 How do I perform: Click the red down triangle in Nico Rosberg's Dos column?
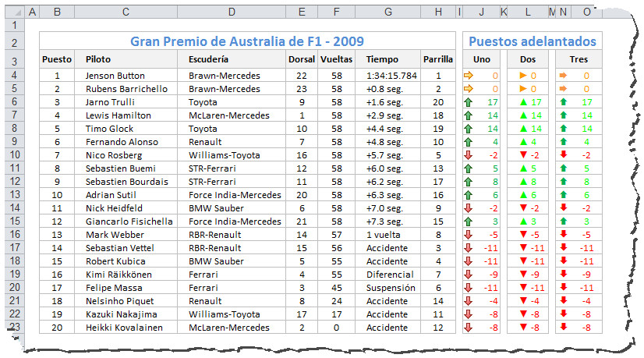(523, 155)
